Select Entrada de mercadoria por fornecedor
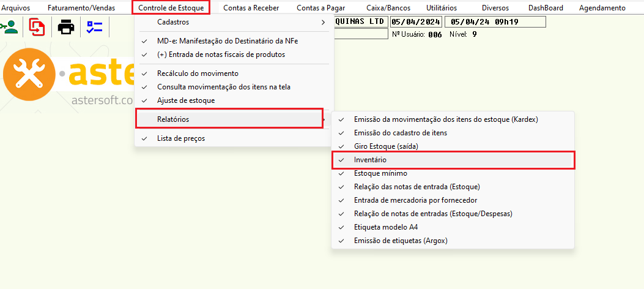The width and height of the screenshot is (644, 289). pos(453,200)
